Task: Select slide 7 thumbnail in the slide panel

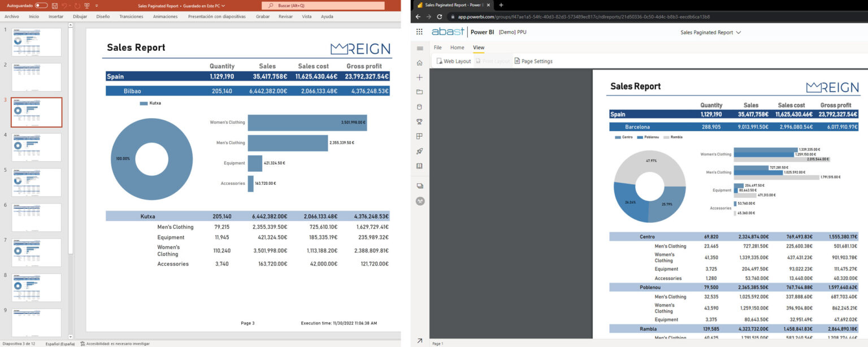Action: pyautogui.click(x=37, y=253)
